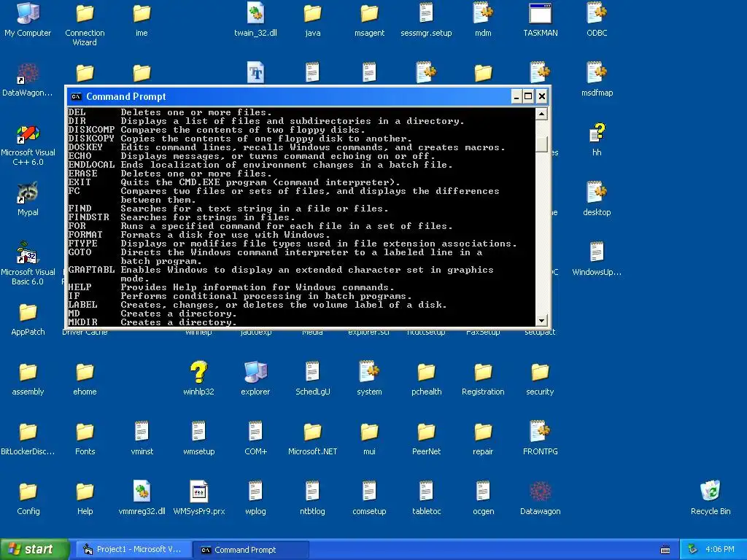The width and height of the screenshot is (747, 560).
Task: Select the wplog file icon
Action: coord(255,492)
